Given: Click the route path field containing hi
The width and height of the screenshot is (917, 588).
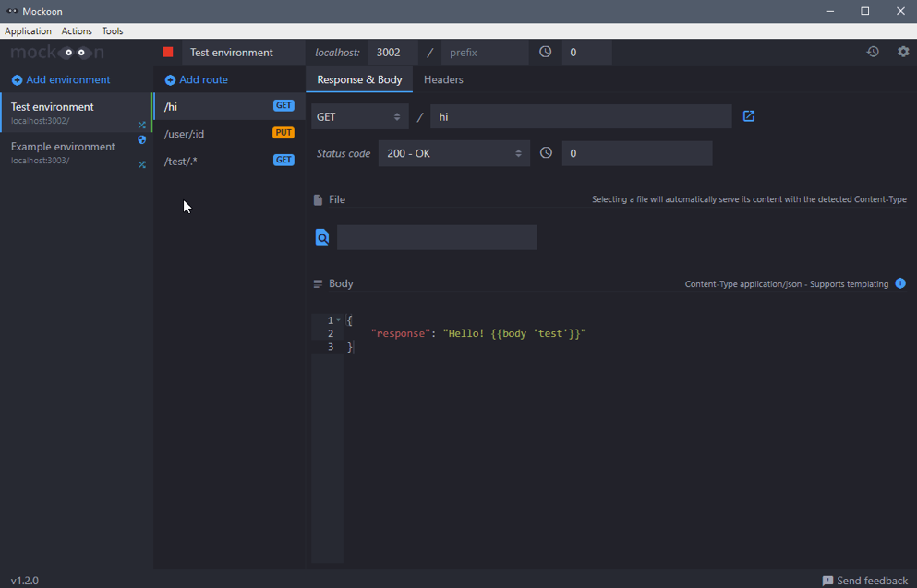Looking at the screenshot, I should (x=581, y=117).
